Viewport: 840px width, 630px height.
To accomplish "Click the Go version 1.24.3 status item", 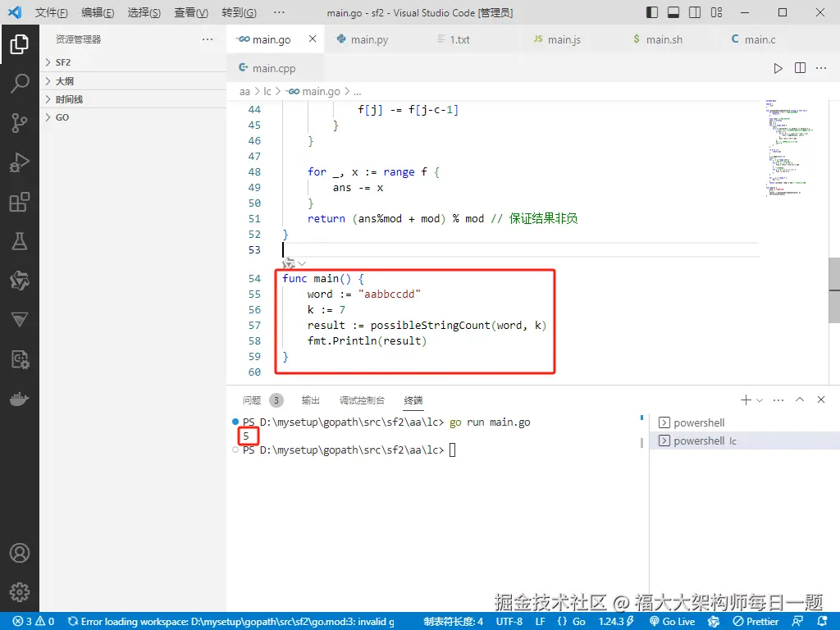I will 616,622.
